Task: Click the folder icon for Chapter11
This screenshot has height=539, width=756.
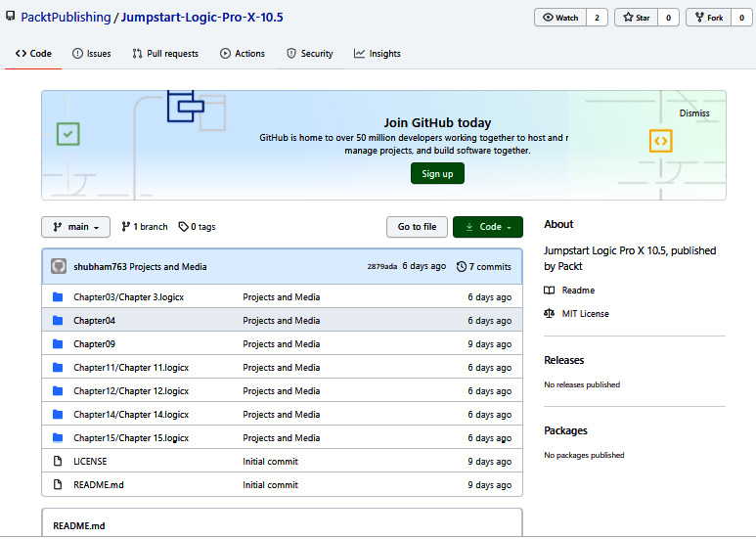Action: pyautogui.click(x=58, y=368)
